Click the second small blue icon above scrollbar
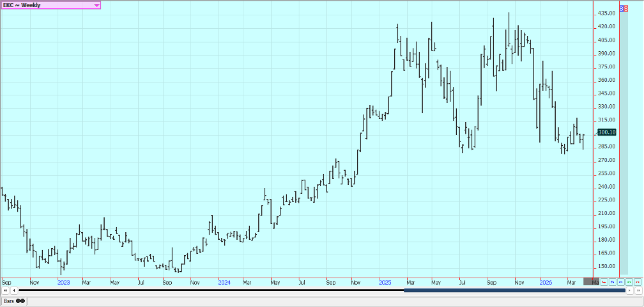 (x=613, y=281)
